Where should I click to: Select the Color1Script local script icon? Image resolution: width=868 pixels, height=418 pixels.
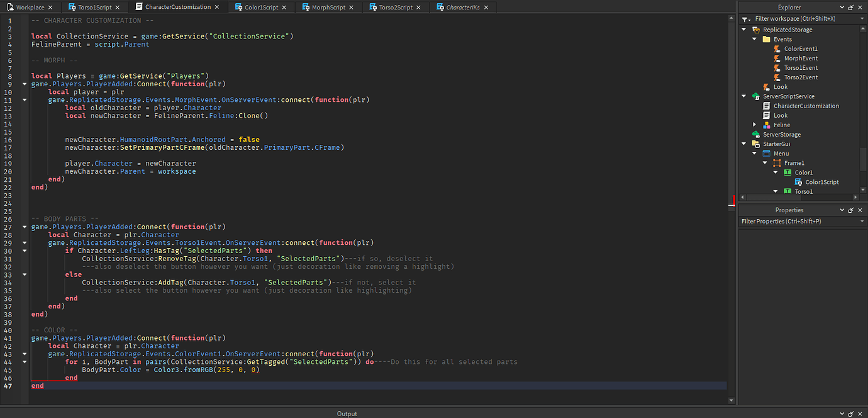798,182
